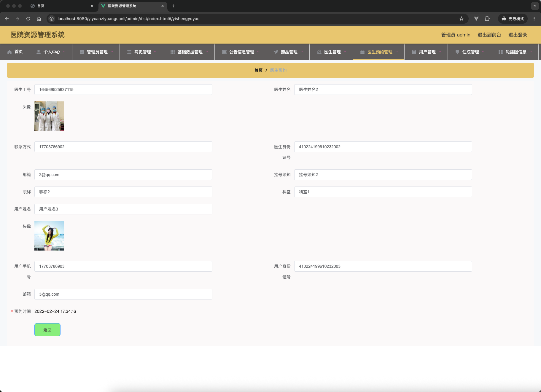Click 退出登录 link
The height and width of the screenshot is (392, 541).
click(518, 35)
